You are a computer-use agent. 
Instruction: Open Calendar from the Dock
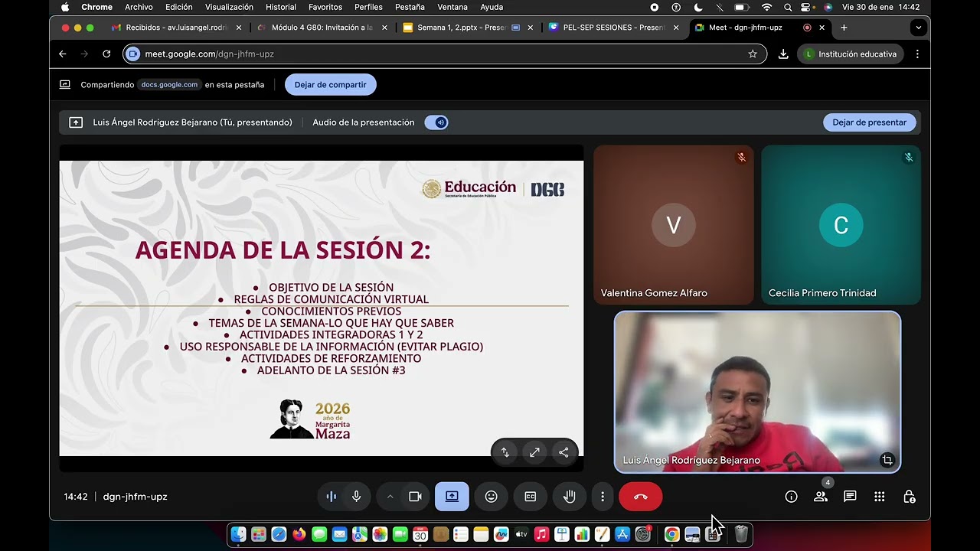(420, 535)
